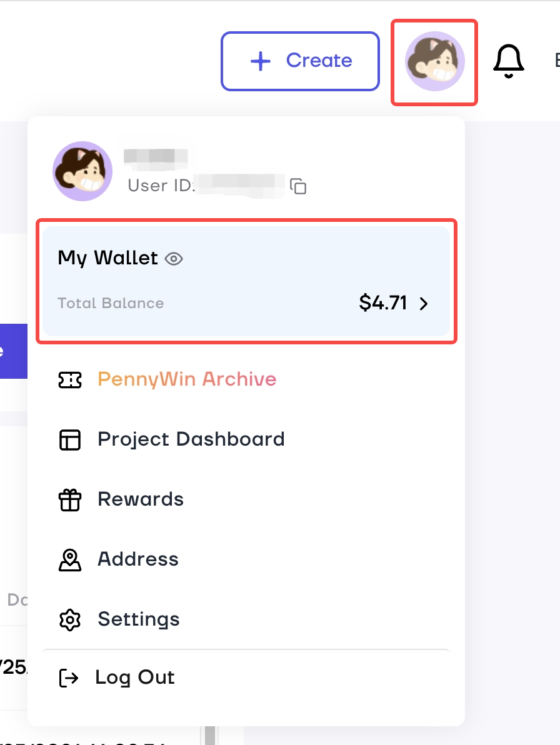Click the $4.71 total balance amount
The width and height of the screenshot is (560, 745).
click(x=383, y=303)
